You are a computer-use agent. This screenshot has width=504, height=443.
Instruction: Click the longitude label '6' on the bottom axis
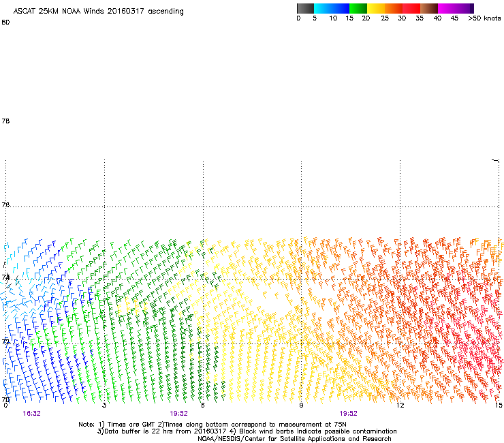click(x=203, y=405)
